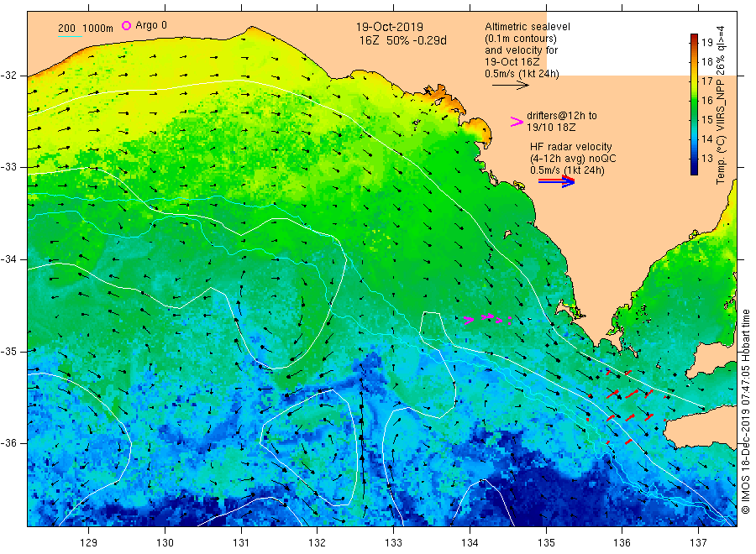Image resolution: width=756 pixels, height=554 pixels.
Task: Click the "and velocity for" legend line
Action: click(521, 50)
